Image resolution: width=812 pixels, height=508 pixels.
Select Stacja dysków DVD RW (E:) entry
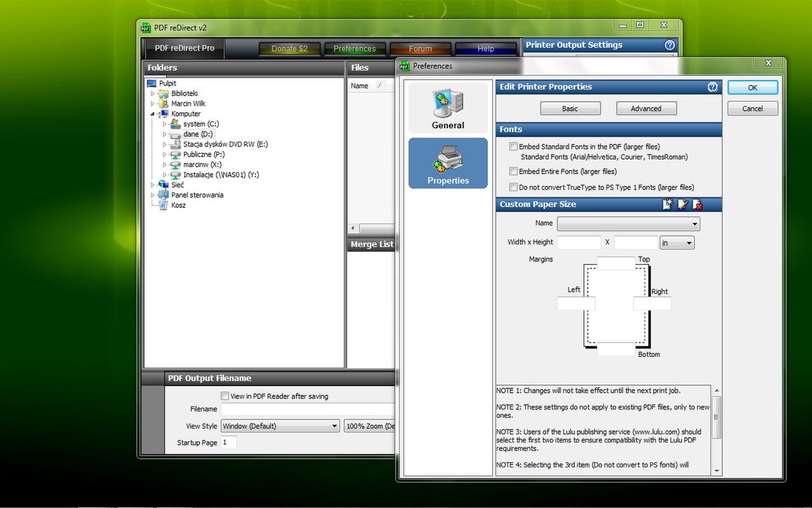click(225, 144)
